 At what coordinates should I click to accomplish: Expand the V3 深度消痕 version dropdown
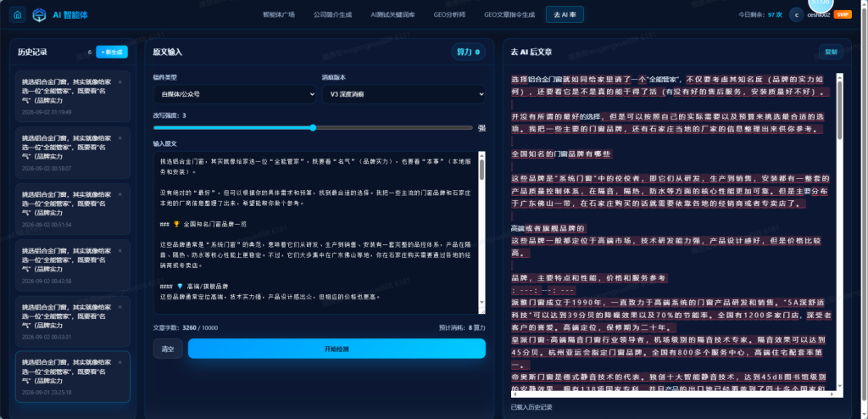(403, 94)
